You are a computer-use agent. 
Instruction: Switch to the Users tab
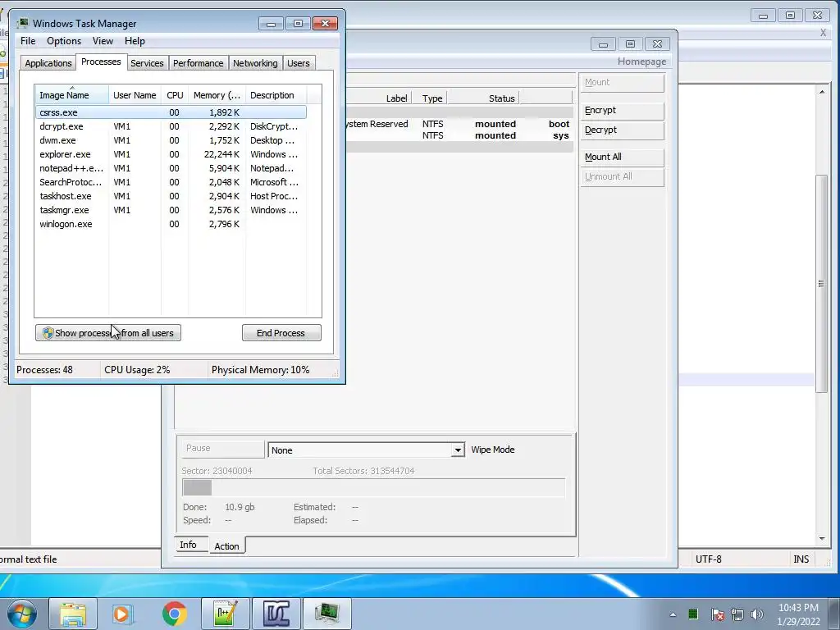tap(299, 63)
